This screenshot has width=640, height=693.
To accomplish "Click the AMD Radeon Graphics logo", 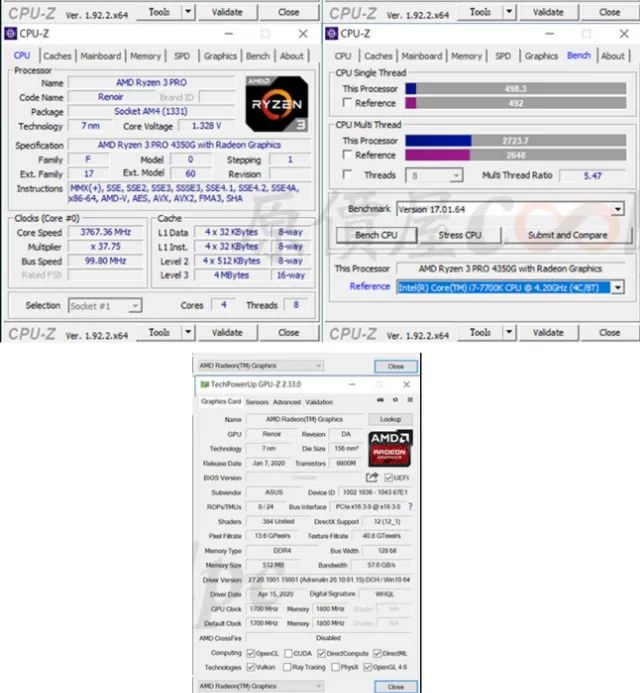I will tap(390, 449).
